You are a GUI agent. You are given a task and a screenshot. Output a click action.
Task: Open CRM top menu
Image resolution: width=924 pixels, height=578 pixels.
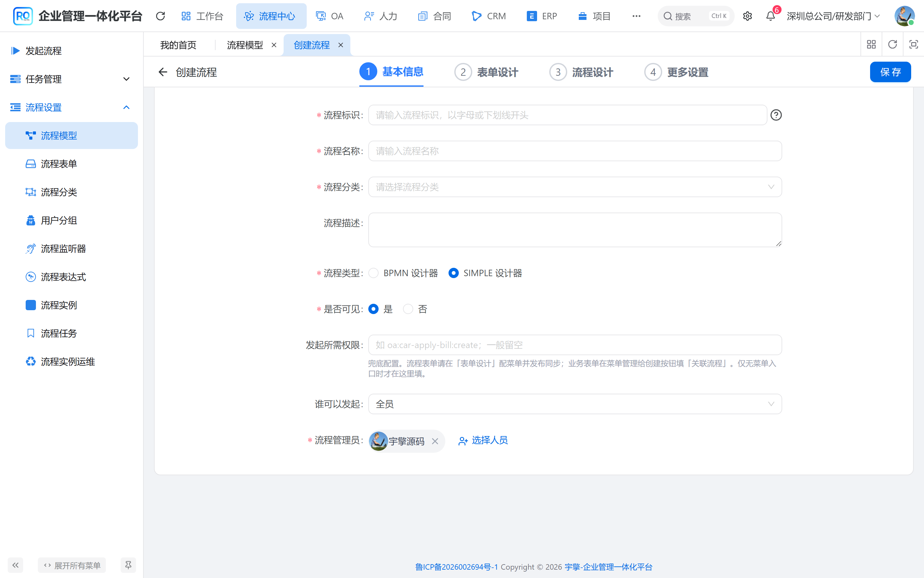coord(489,16)
